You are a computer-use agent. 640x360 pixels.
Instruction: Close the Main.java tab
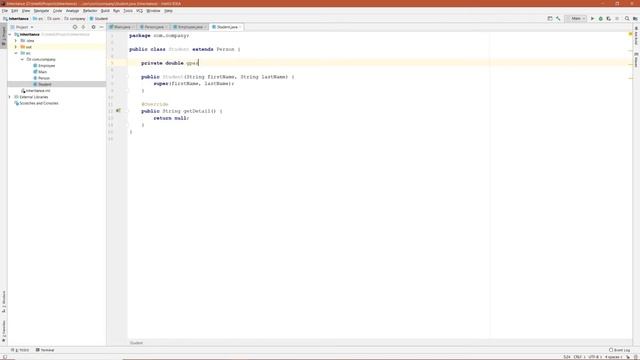click(x=133, y=27)
